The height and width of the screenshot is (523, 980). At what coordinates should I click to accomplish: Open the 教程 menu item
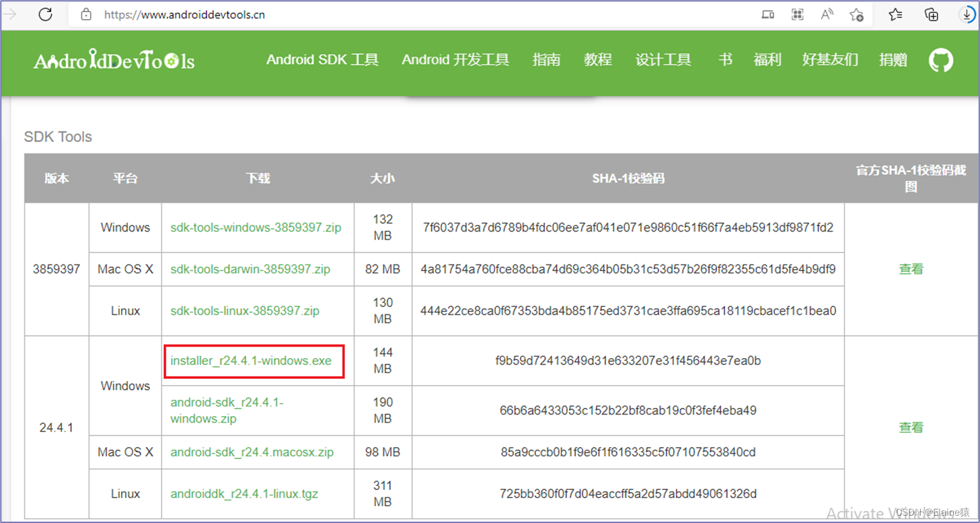pos(598,60)
